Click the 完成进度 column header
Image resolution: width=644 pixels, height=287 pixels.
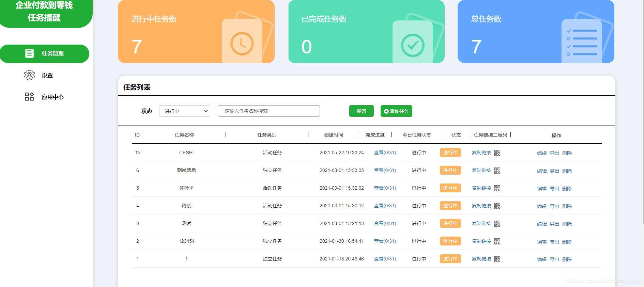tap(375, 135)
